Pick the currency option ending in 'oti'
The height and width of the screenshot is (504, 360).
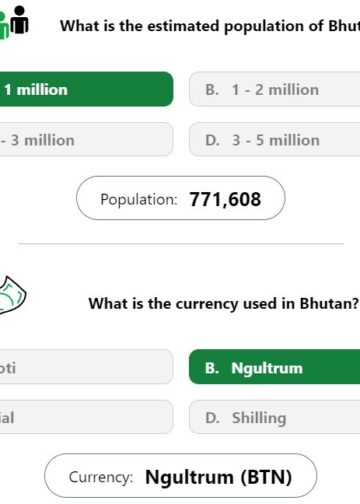[x=86, y=367]
